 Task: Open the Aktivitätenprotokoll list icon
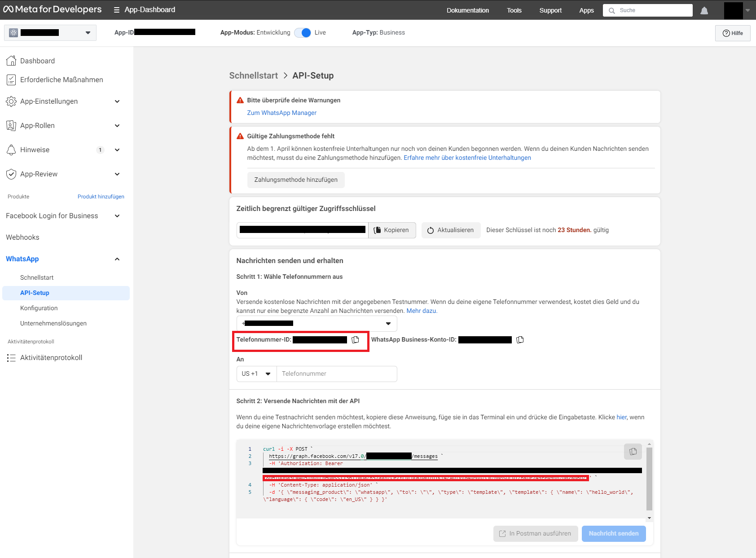click(11, 358)
